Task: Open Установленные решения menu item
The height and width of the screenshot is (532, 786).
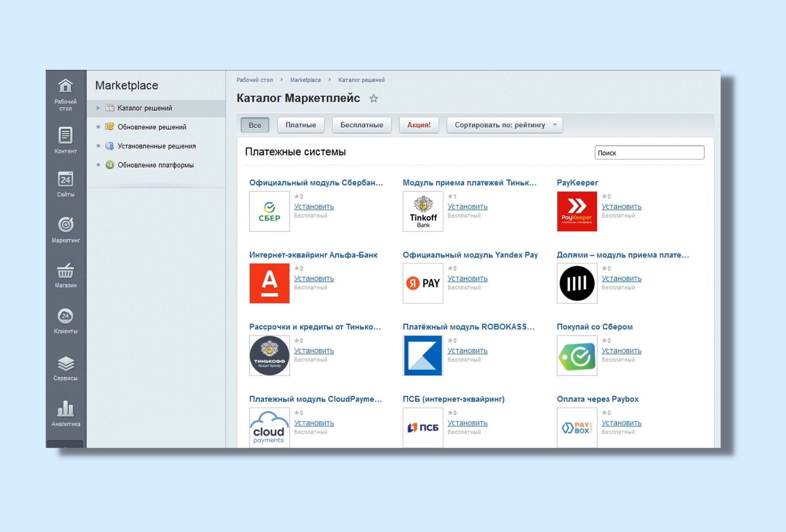Action: pyautogui.click(x=157, y=146)
